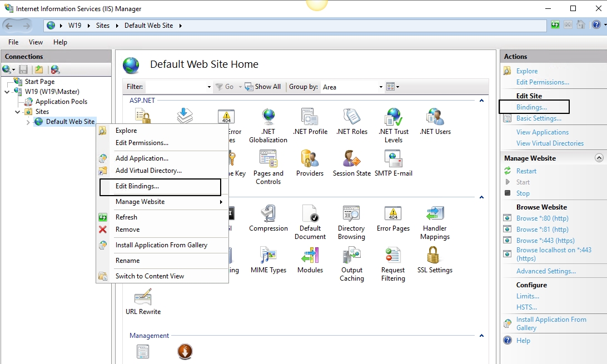Image resolution: width=607 pixels, height=364 pixels.
Task: Open the Group by Area dropdown
Action: pyautogui.click(x=380, y=87)
